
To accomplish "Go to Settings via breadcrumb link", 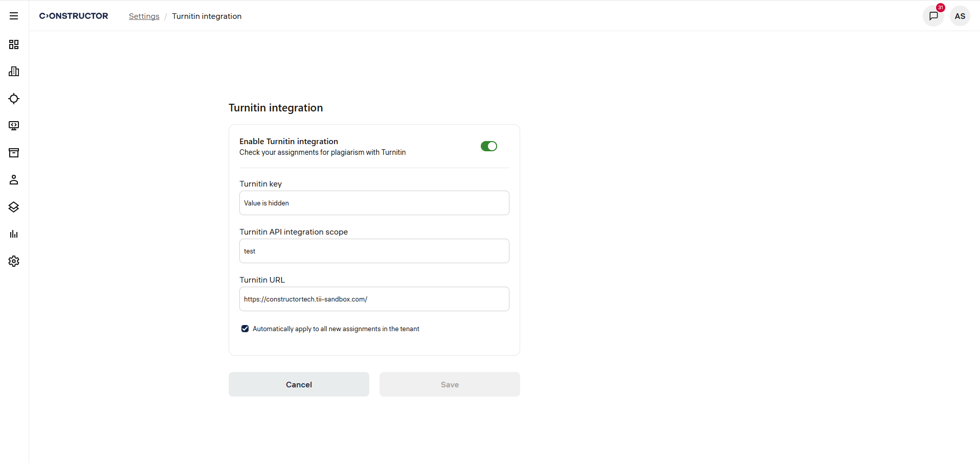I will (x=144, y=16).
